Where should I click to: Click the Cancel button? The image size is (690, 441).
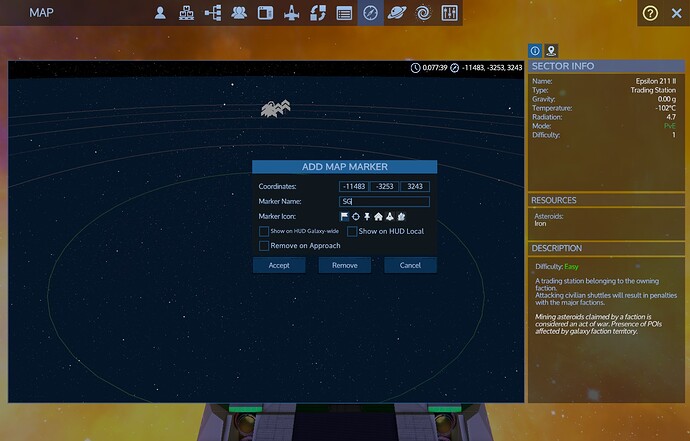coord(410,265)
